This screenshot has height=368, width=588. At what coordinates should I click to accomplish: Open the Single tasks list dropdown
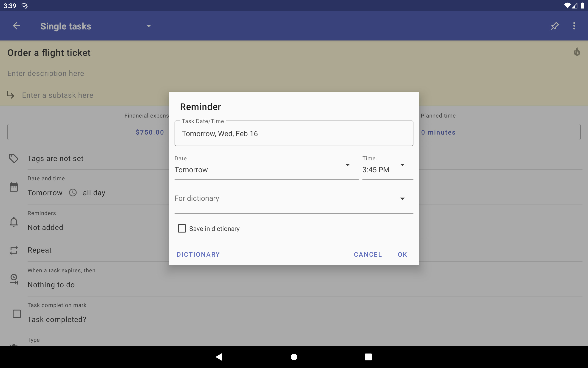[96, 26]
